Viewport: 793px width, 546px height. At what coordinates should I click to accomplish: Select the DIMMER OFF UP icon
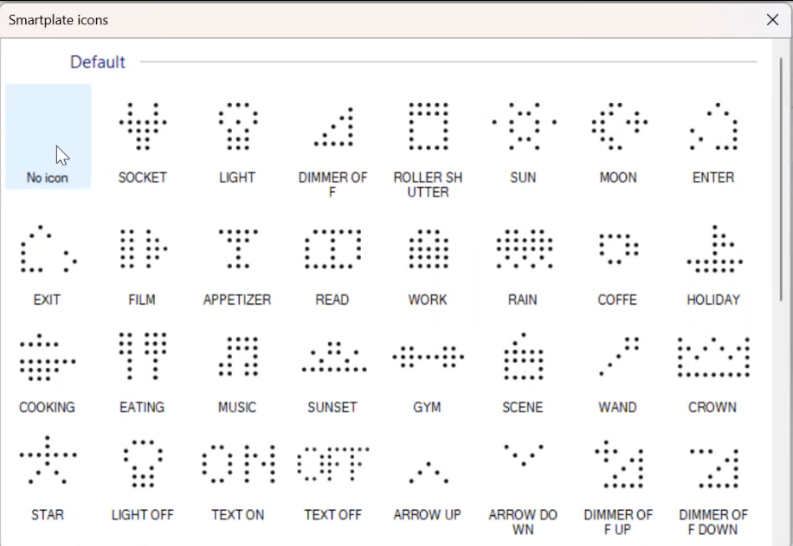point(619,464)
